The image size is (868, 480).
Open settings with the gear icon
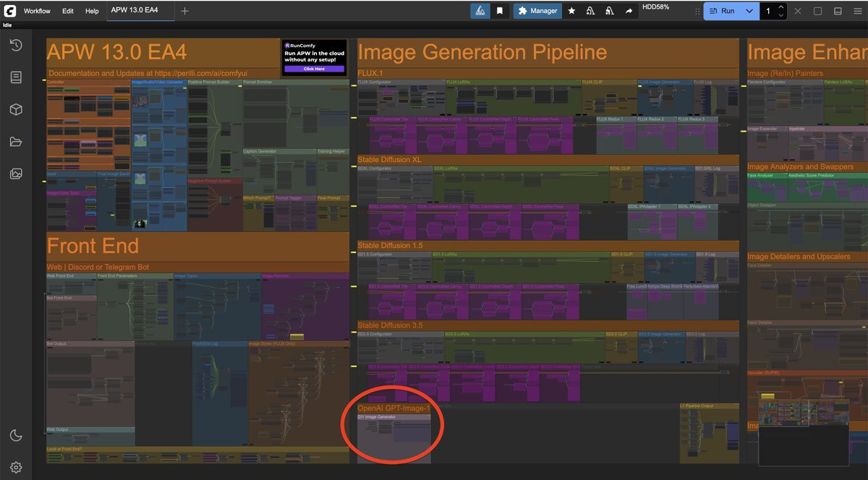tap(16, 468)
